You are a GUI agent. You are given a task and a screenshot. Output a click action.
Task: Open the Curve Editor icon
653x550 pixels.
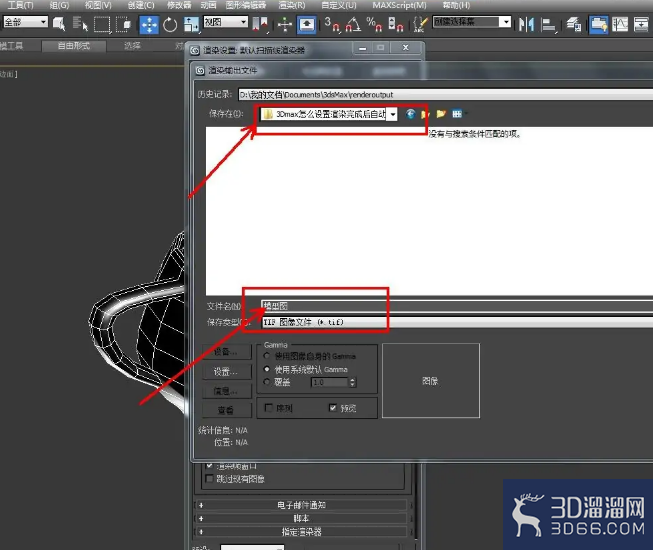620,24
